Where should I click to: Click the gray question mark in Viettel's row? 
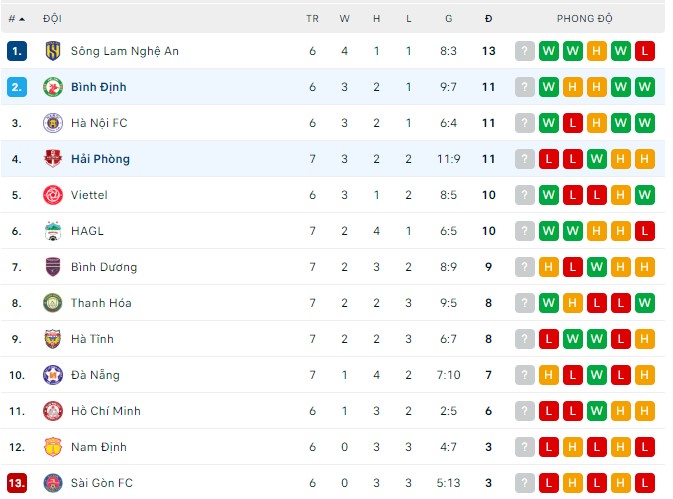[525, 195]
